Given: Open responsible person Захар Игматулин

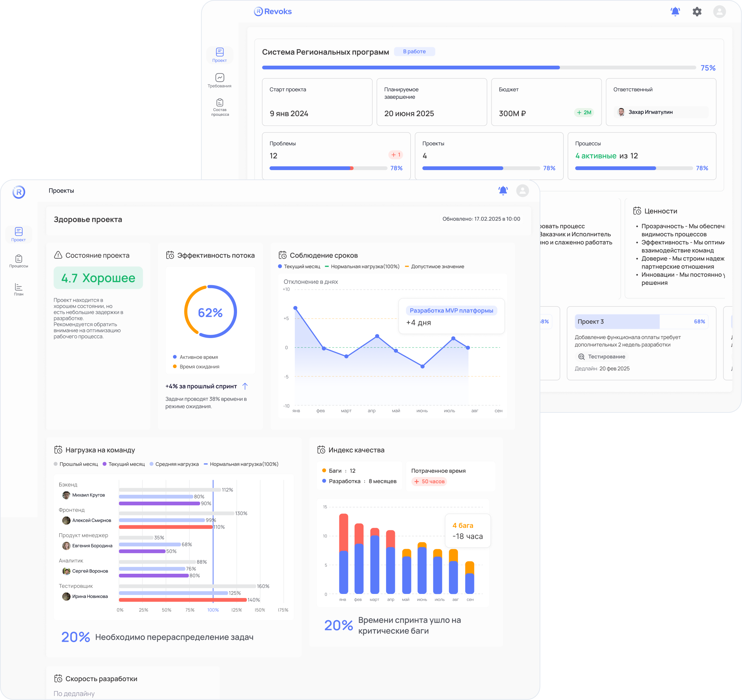Looking at the screenshot, I should [660, 112].
